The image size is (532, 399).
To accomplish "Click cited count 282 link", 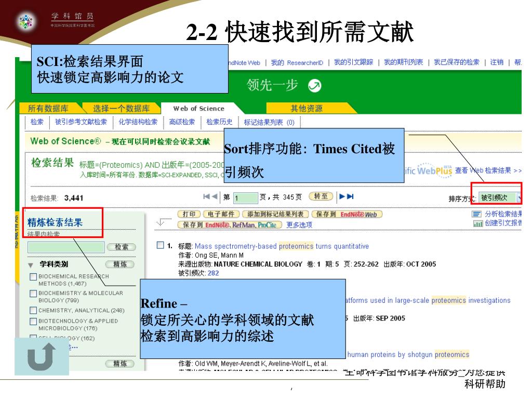I will [213, 273].
